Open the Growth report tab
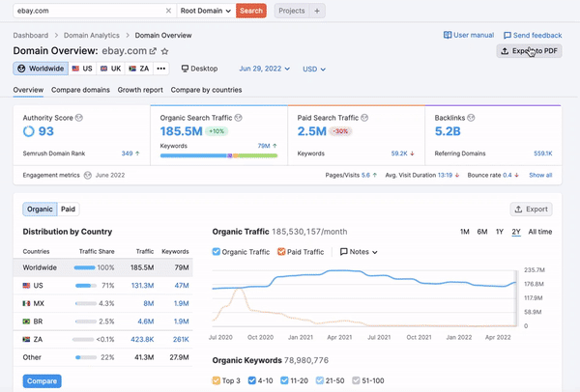The height and width of the screenshot is (392, 580). pos(140,90)
